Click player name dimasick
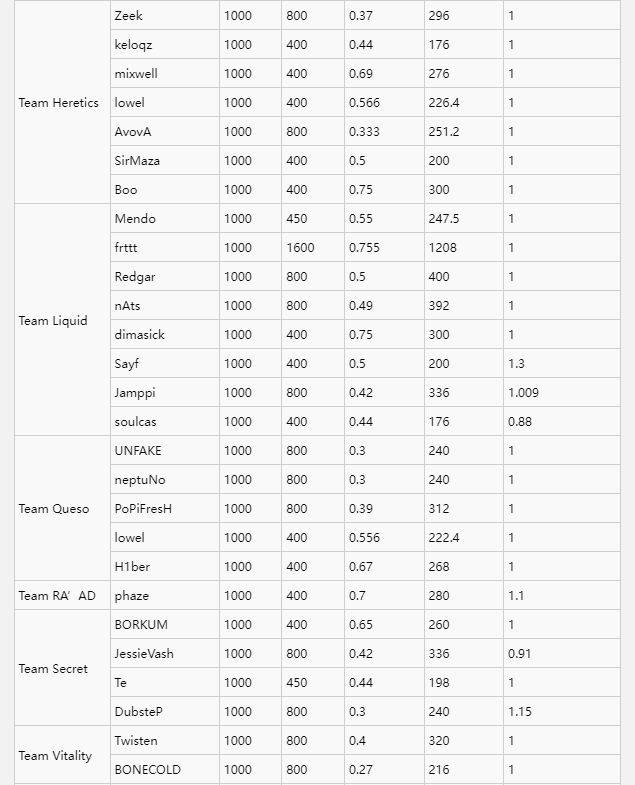Image resolution: width=635 pixels, height=785 pixels. pos(140,335)
